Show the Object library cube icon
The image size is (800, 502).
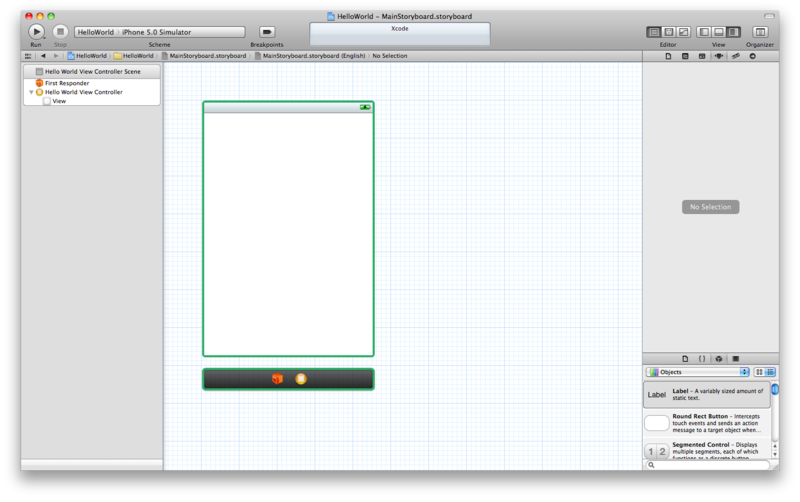click(719, 359)
